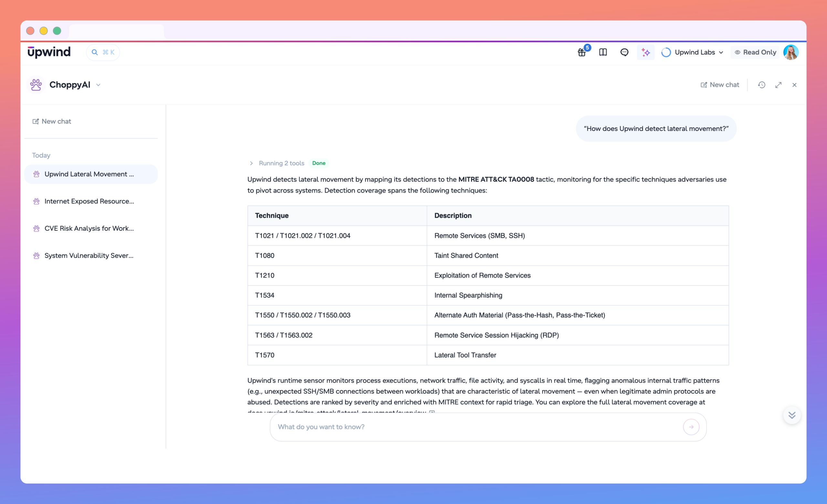Select Remote Service Session Hijacking (RDP) cell
Viewport: 827px width, 504px height.
point(578,335)
